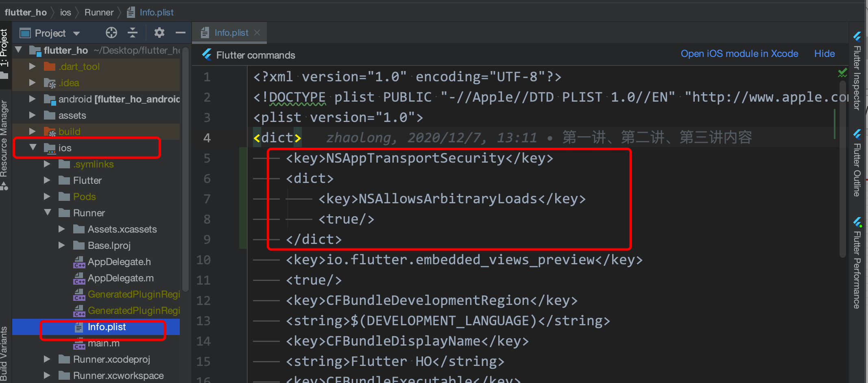The image size is (868, 383).
Task: Expand the Base.lproj folder
Action: pyautogui.click(x=62, y=245)
